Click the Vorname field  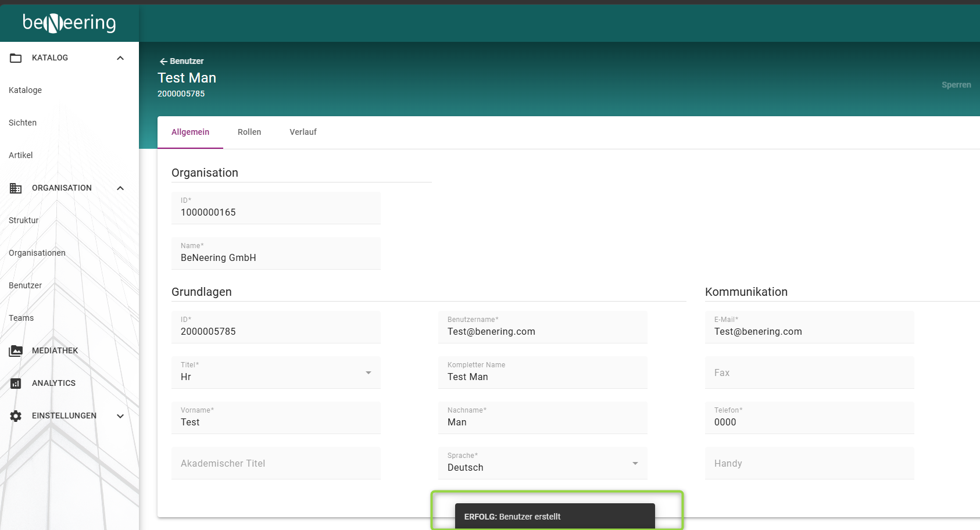[x=276, y=418]
